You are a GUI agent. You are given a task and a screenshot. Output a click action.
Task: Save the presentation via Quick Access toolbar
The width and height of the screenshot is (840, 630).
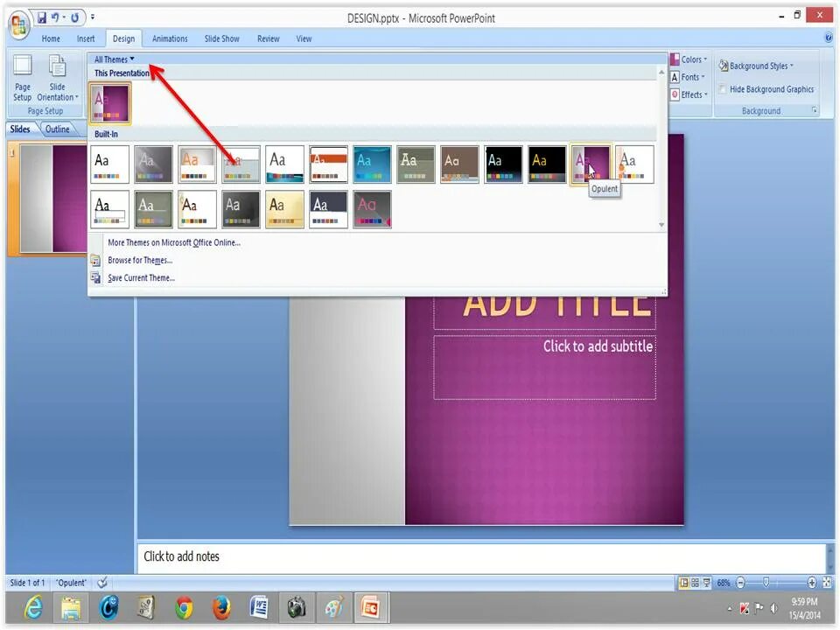point(42,17)
